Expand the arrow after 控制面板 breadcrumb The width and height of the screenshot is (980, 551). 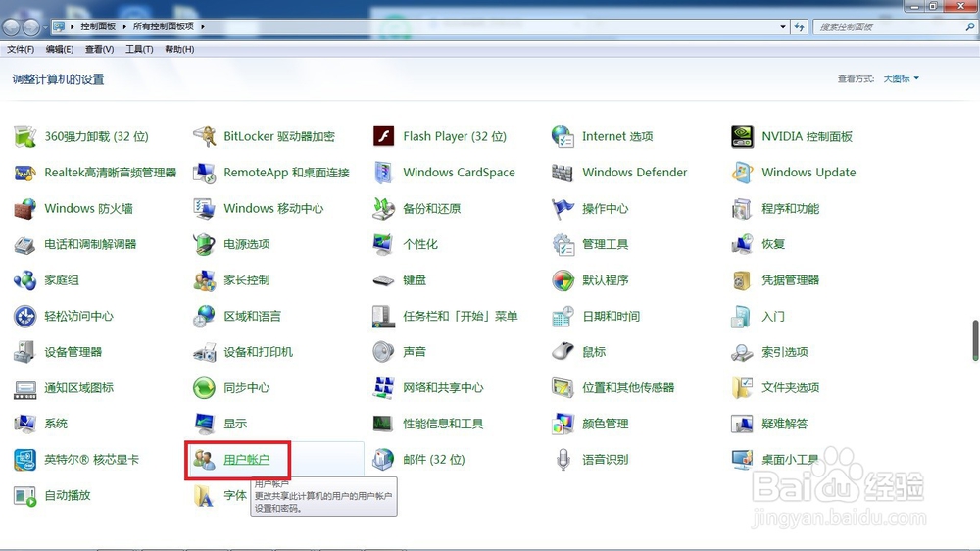click(124, 26)
